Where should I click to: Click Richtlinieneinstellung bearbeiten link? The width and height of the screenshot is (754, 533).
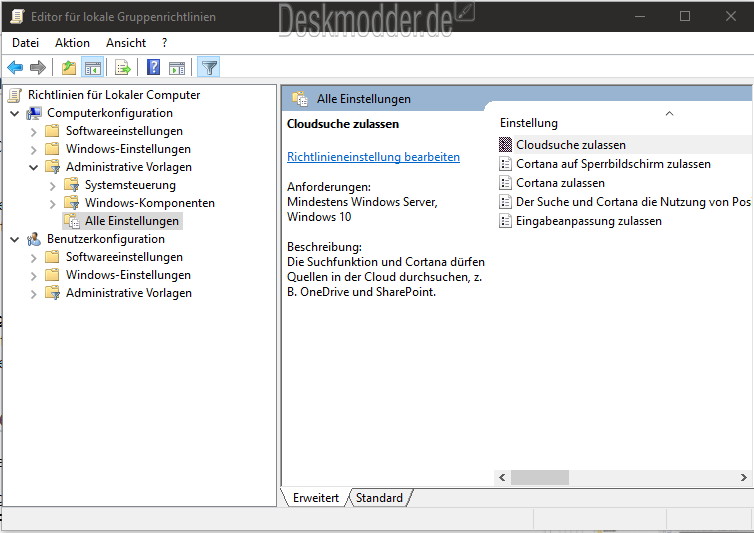373,157
